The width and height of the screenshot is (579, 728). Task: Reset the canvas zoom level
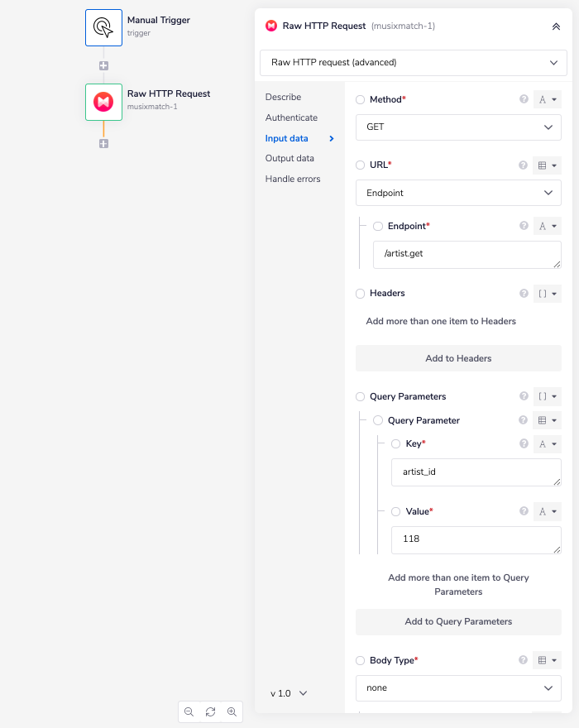(211, 711)
